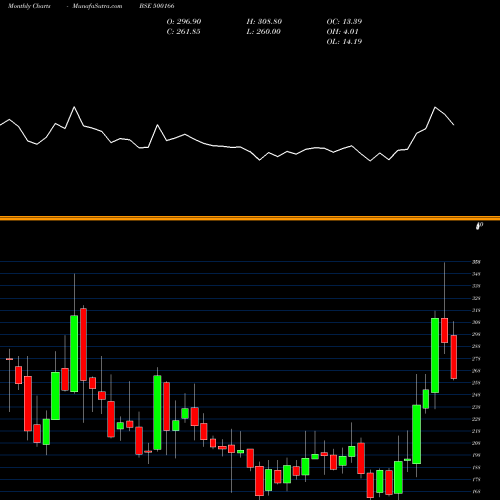Click the 208 price axis label
This screenshot has height=500, width=500.
(476, 443)
